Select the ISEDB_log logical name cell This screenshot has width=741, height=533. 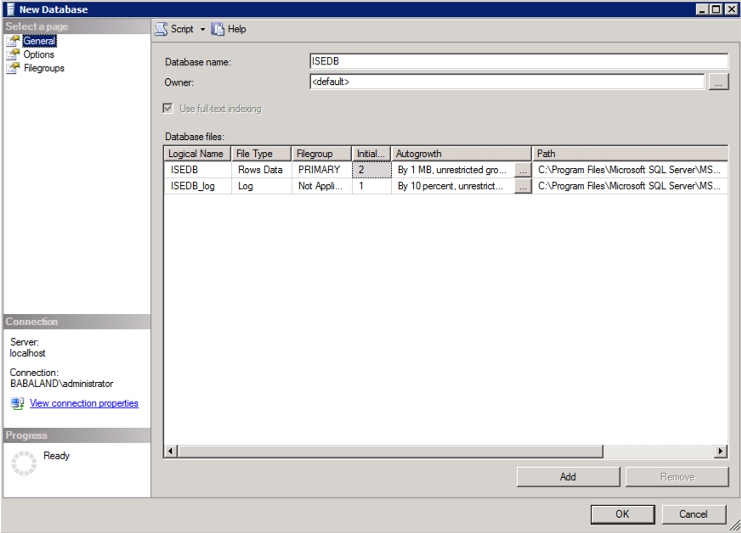point(198,186)
